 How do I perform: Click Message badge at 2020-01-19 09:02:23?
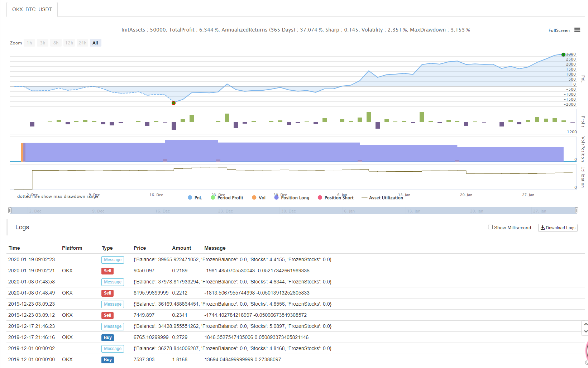click(x=113, y=260)
